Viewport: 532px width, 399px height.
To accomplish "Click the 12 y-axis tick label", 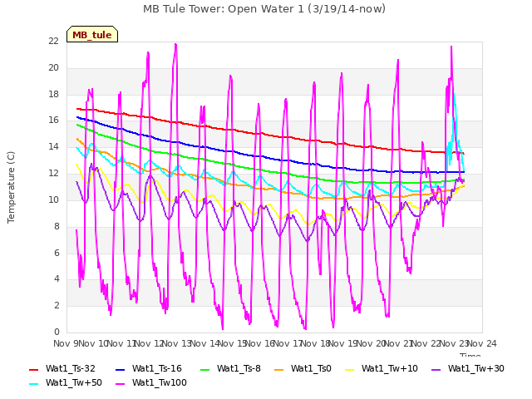I will 53,174.
